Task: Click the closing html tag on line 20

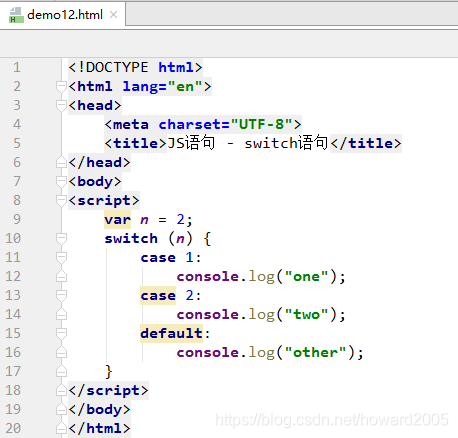Action: click(99, 429)
